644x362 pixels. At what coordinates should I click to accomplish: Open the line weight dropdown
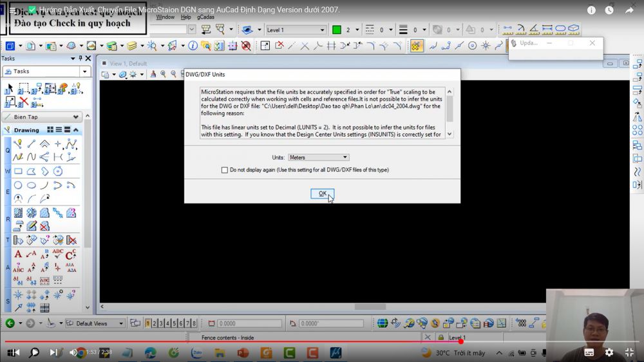point(424,30)
